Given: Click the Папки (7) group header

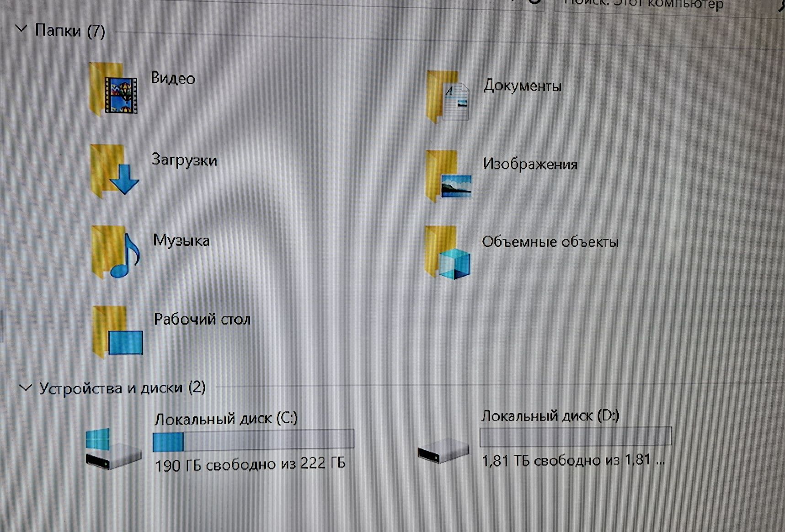Looking at the screenshot, I should 70,31.
